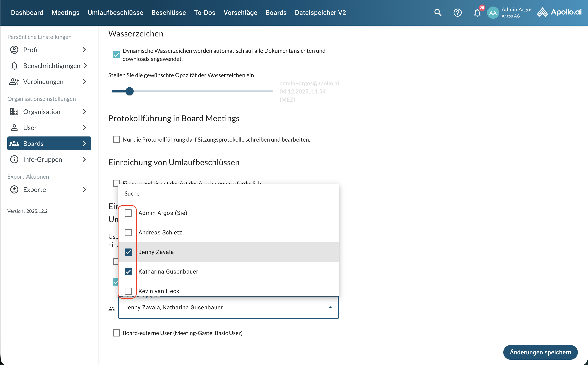Click the help question mark icon
Screen dimensions: 588x365
[x=457, y=13]
